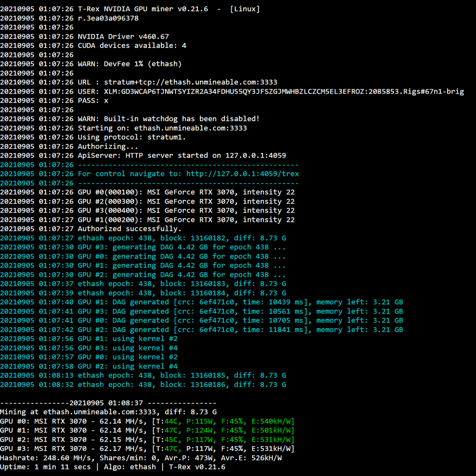The width and height of the screenshot is (476, 476).
Task: Select the text "T-Rex NVIDIA GPU miner v0.21.6"
Action: [143, 9]
